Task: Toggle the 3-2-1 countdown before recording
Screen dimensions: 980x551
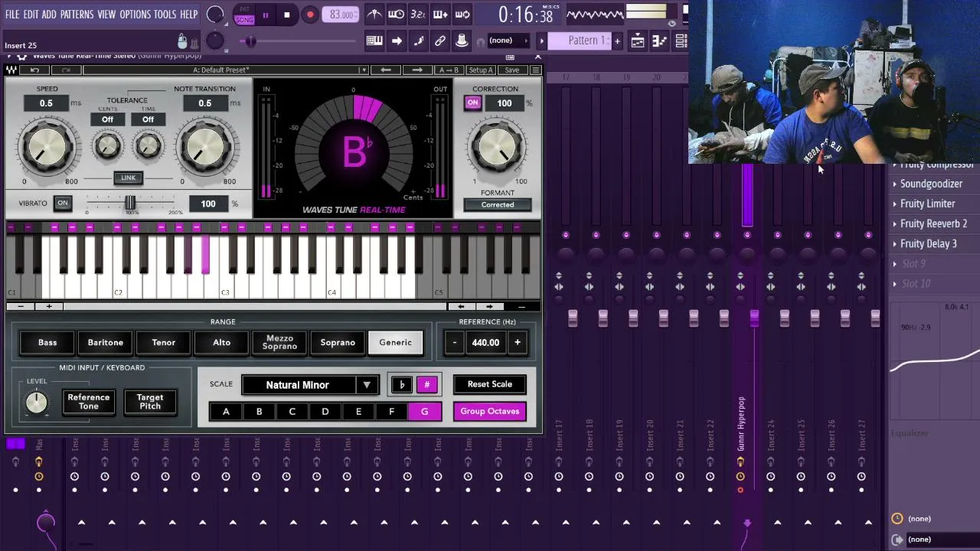Action: click(418, 15)
